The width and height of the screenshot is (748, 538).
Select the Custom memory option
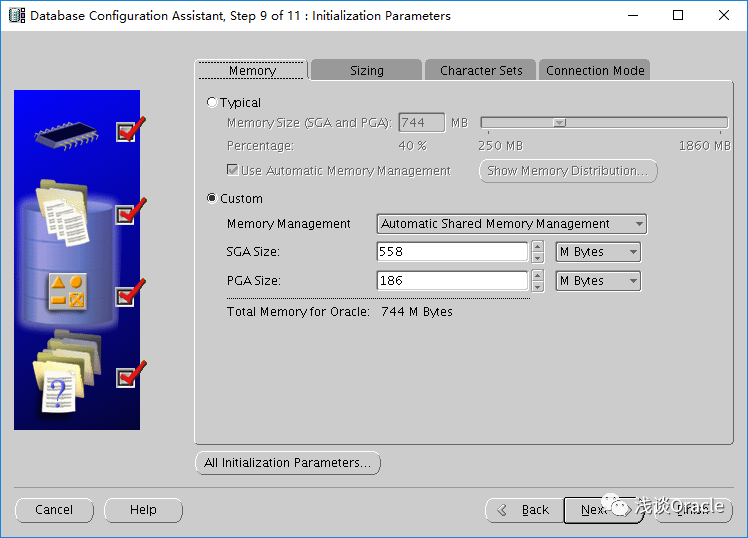click(x=212, y=198)
